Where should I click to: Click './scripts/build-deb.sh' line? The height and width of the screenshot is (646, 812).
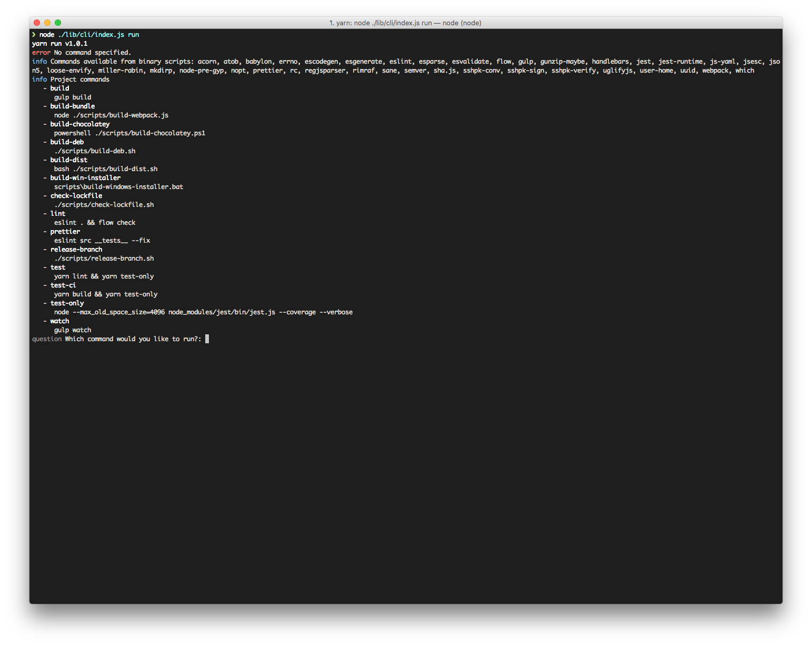pyautogui.click(x=95, y=151)
